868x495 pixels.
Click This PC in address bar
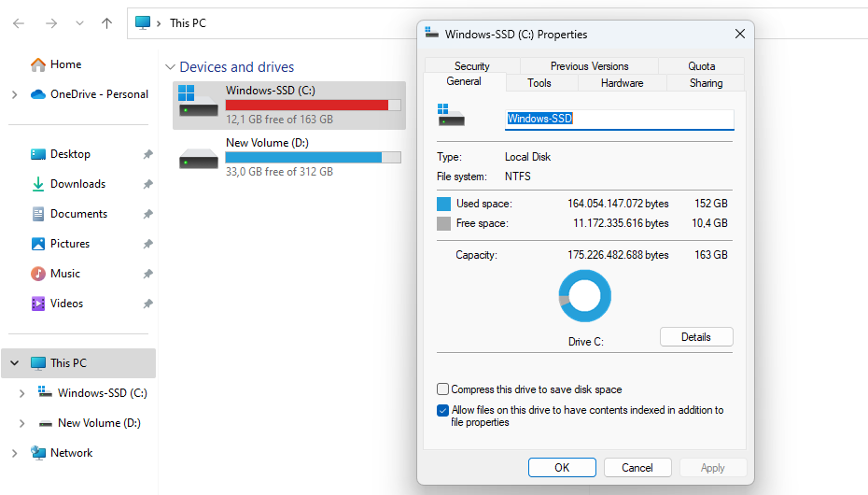pyautogui.click(x=188, y=23)
